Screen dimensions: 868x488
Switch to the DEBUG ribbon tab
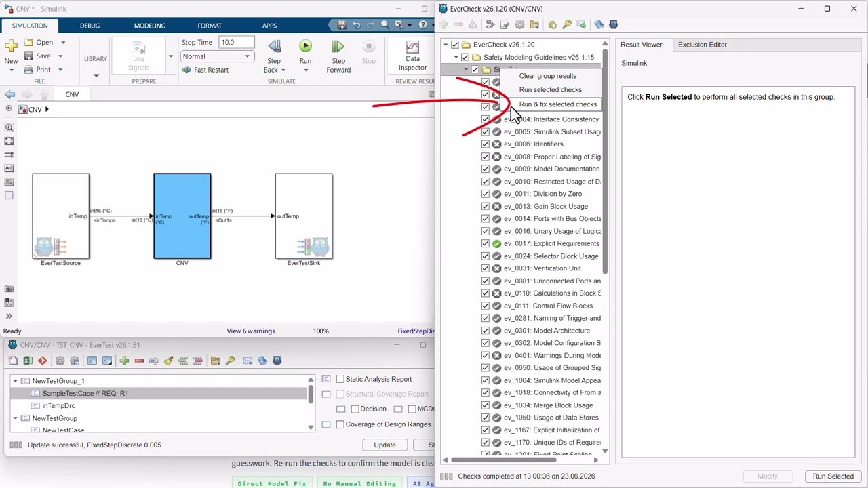click(x=90, y=26)
